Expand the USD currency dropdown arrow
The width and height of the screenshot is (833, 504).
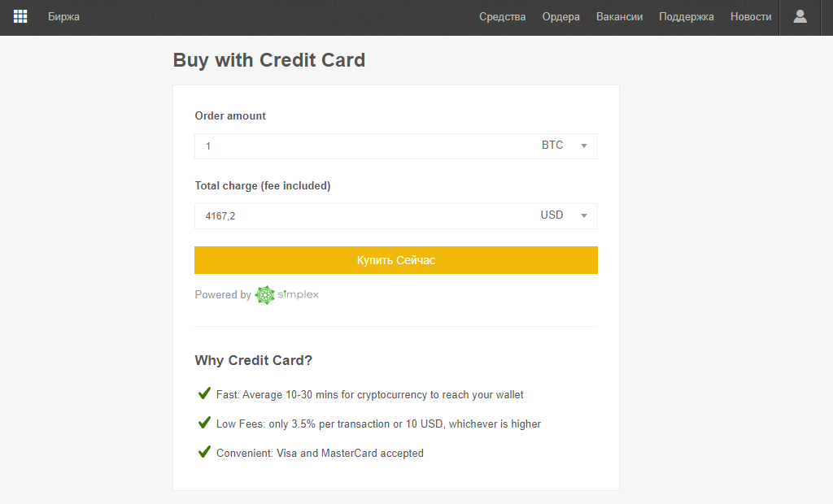point(584,216)
